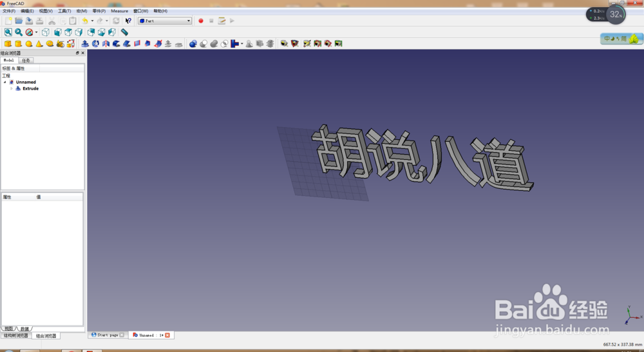Click the What's This help cursor icon
Viewport: 644px width, 352px height.
pyautogui.click(x=128, y=21)
